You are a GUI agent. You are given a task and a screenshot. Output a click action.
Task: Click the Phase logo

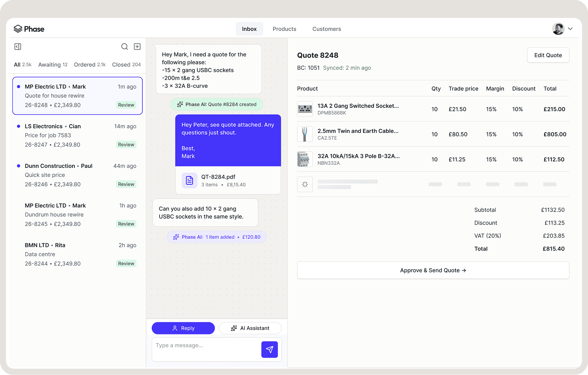click(x=29, y=29)
